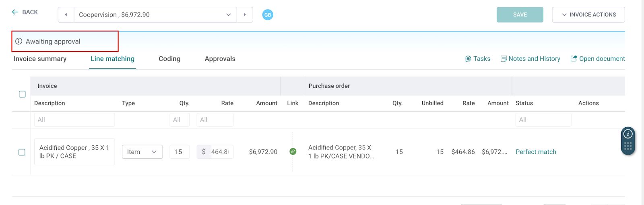The image size is (644, 205).
Task: Click the Save button
Action: point(520,15)
